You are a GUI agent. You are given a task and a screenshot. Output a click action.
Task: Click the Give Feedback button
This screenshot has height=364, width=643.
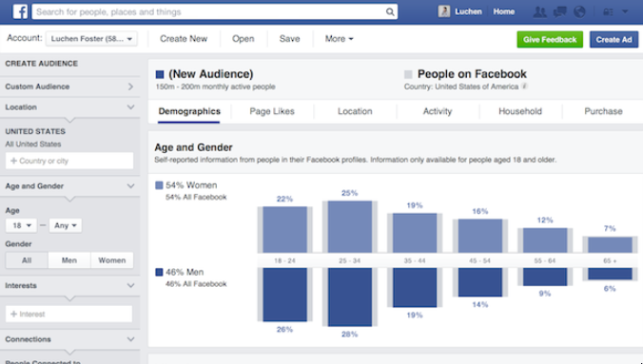pos(550,39)
